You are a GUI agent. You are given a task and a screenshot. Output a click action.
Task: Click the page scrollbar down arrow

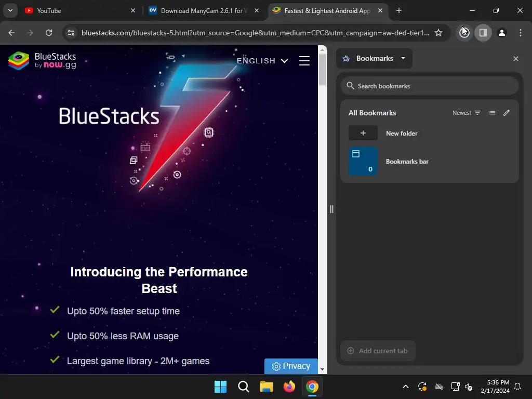coord(322,369)
